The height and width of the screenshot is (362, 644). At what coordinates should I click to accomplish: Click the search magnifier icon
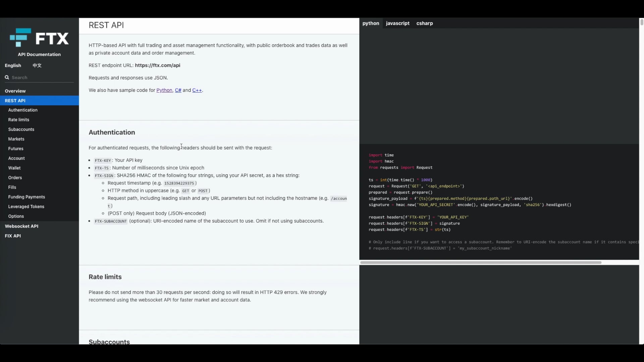(7, 77)
